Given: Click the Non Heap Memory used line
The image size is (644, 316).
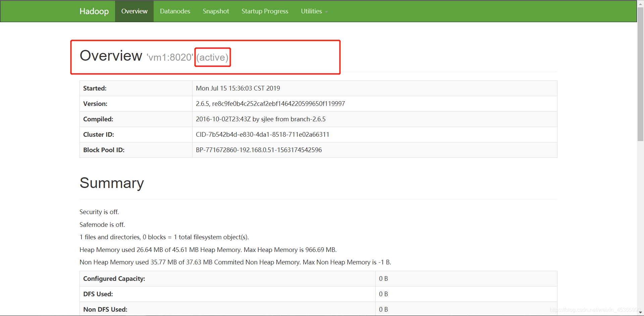Looking at the screenshot, I should click(235, 262).
